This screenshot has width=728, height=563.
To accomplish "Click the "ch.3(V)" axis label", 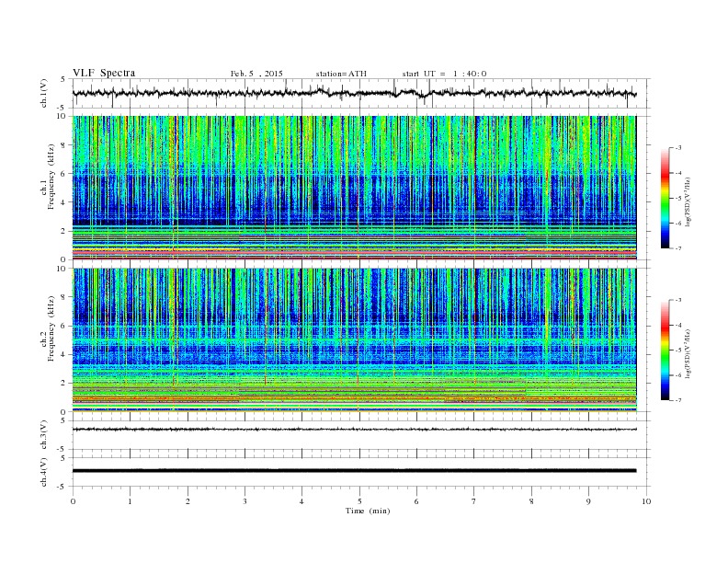I will coord(43,435).
